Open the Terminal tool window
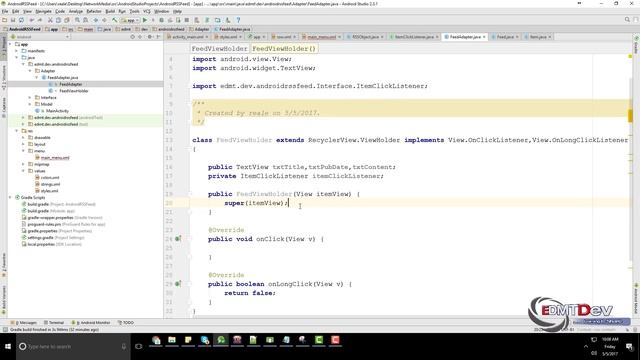This screenshot has width=640, height=360. pyautogui.click(x=53, y=322)
